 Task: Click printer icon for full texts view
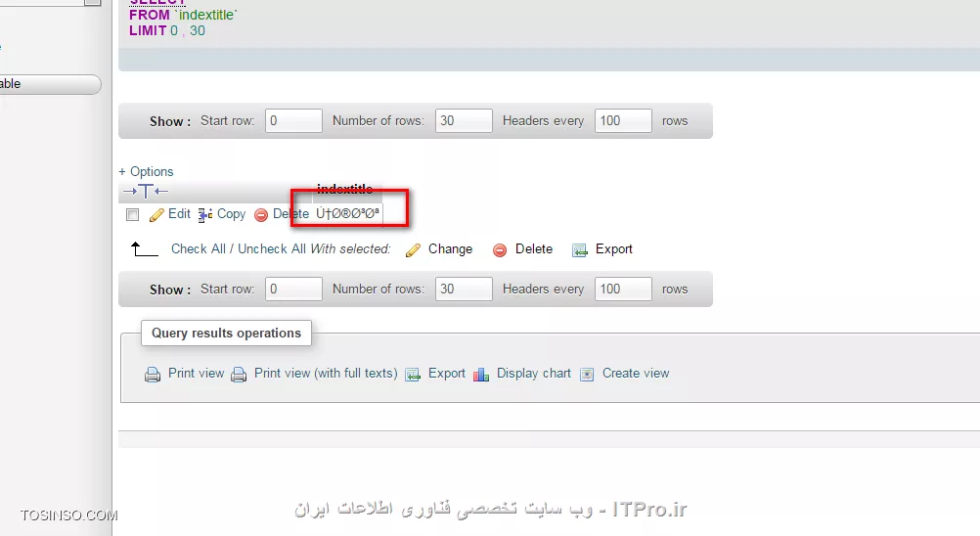pyautogui.click(x=239, y=375)
